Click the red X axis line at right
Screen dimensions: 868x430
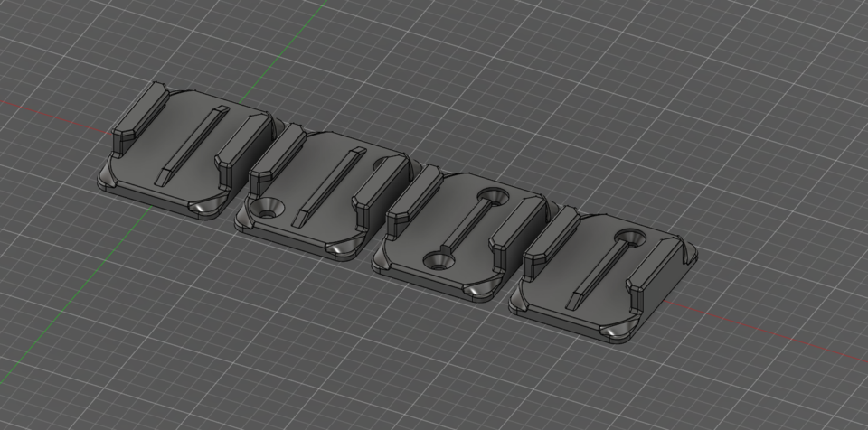766,332
